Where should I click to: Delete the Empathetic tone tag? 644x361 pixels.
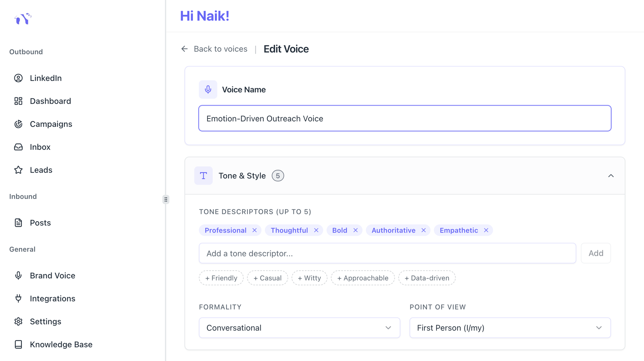pyautogui.click(x=486, y=230)
